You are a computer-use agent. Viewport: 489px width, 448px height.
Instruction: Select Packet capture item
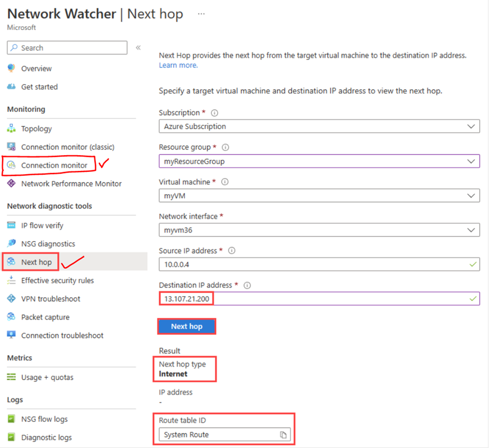[x=45, y=317]
